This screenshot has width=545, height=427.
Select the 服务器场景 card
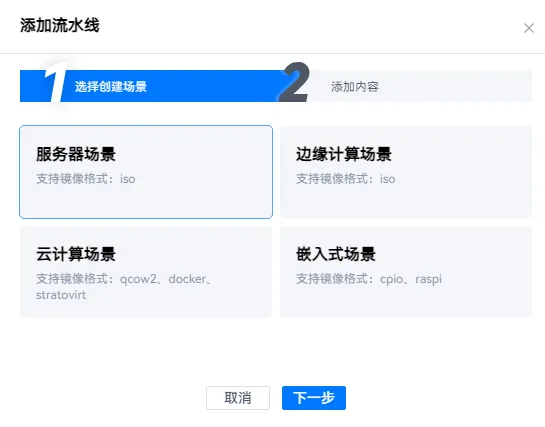[146, 172]
